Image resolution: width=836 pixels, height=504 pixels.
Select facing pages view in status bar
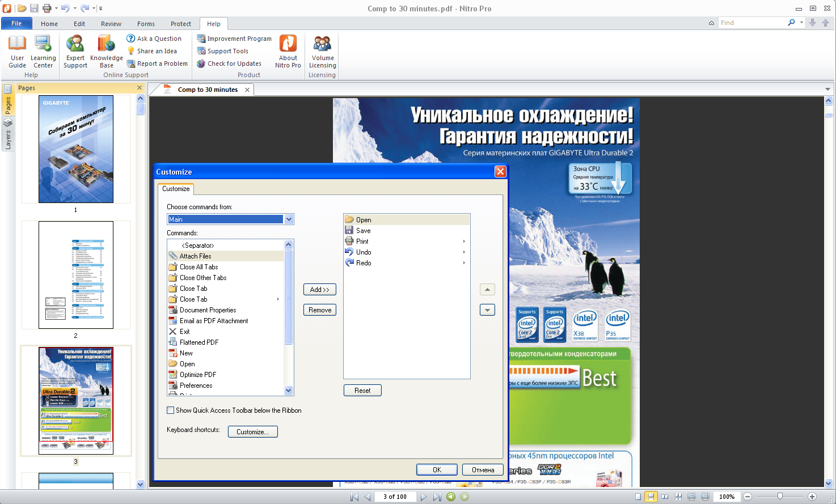(x=665, y=497)
